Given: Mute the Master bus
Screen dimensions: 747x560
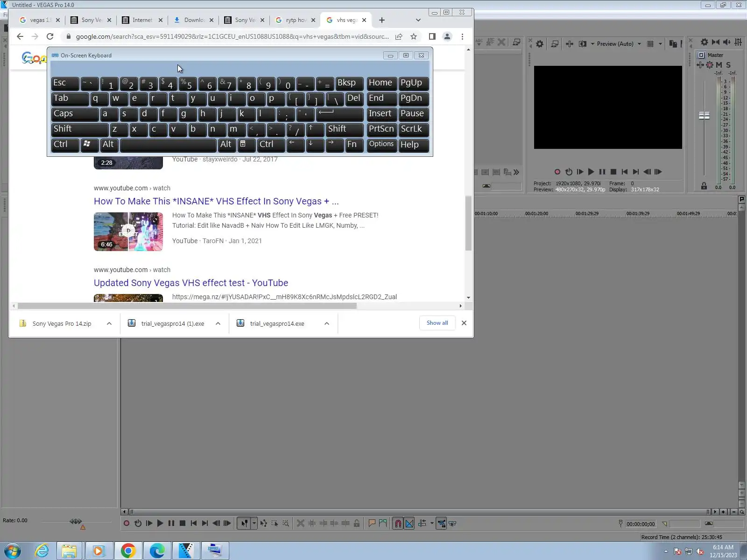Looking at the screenshot, I should [x=719, y=65].
